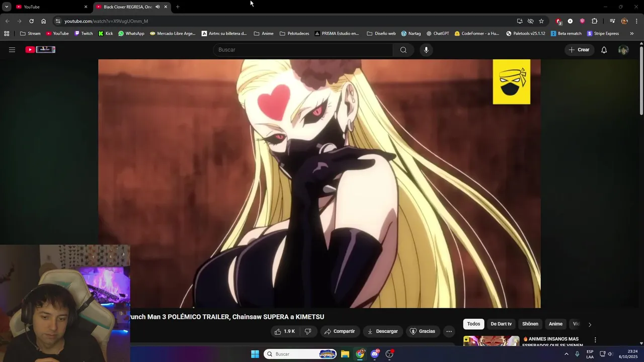The width and height of the screenshot is (644, 362).
Task: Click the YouTube Buscar search field
Action: (303, 50)
